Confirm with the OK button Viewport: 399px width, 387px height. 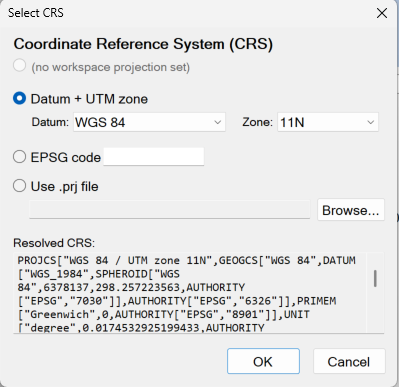tap(263, 361)
